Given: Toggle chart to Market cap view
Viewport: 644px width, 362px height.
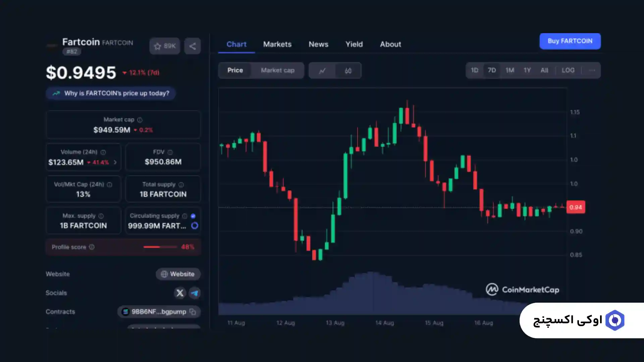Looking at the screenshot, I should coord(277,70).
